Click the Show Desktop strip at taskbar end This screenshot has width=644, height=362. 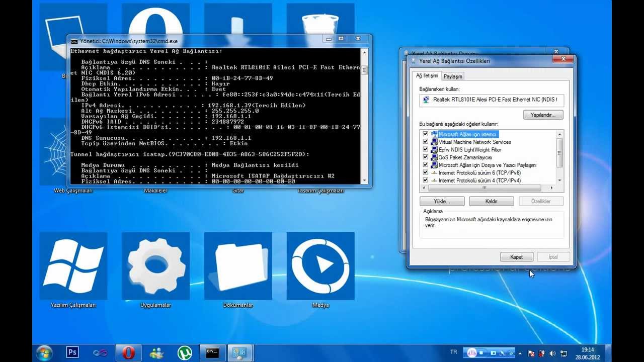point(608,353)
